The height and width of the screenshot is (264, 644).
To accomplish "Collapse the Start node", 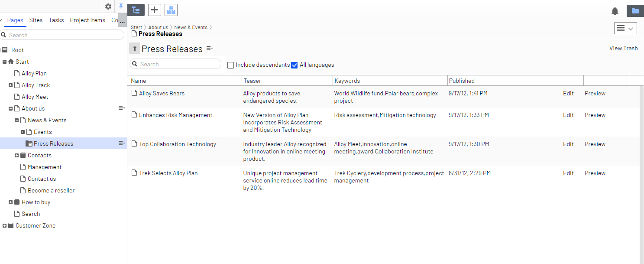I will click(x=5, y=62).
